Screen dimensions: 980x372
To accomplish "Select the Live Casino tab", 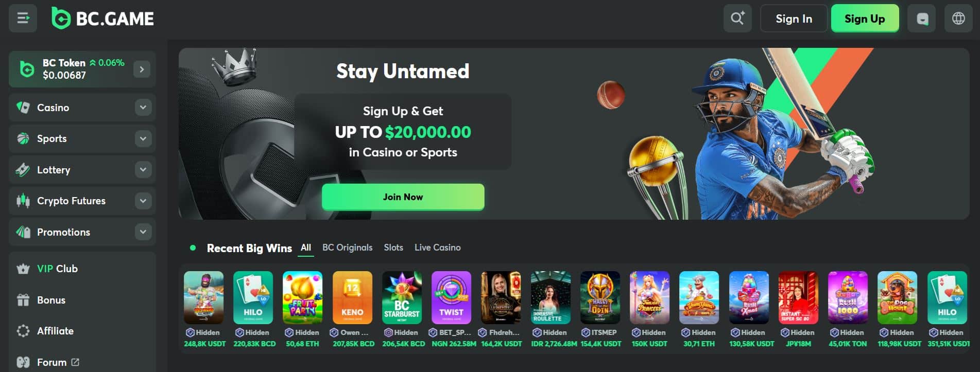I will (x=438, y=247).
